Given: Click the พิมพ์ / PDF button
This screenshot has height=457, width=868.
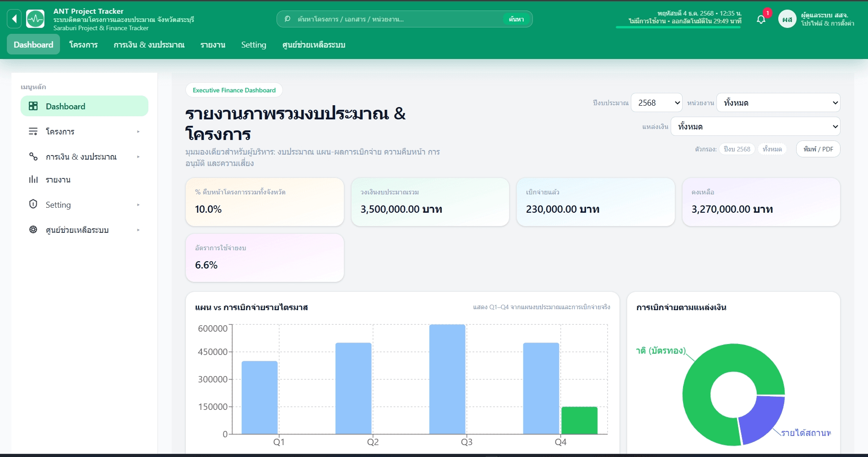Looking at the screenshot, I should [818, 149].
